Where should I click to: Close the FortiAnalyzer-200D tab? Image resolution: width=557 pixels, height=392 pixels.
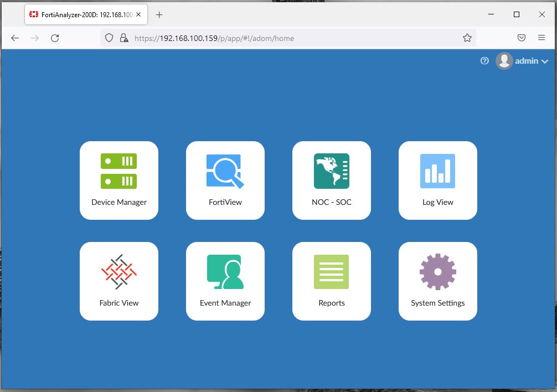[x=138, y=14]
